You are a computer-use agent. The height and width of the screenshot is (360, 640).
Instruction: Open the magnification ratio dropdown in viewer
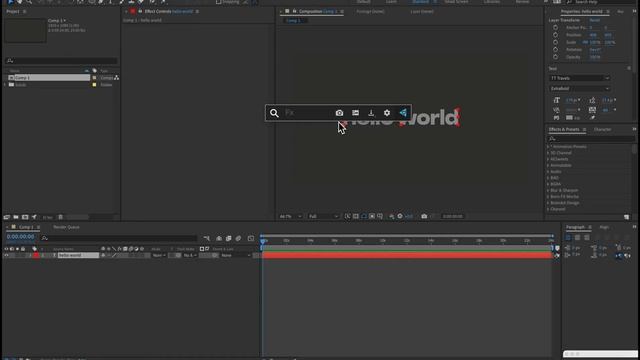click(291, 216)
